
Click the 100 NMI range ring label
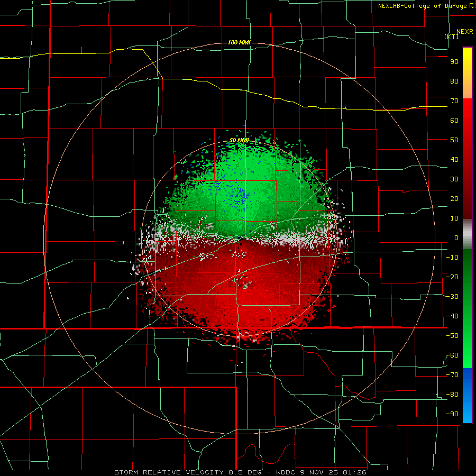239,42
